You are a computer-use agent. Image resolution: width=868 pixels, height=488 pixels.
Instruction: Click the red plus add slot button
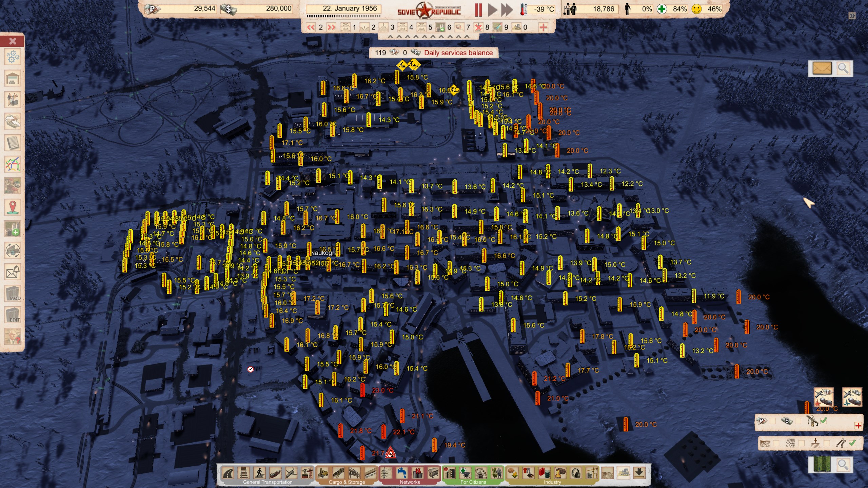[543, 27]
